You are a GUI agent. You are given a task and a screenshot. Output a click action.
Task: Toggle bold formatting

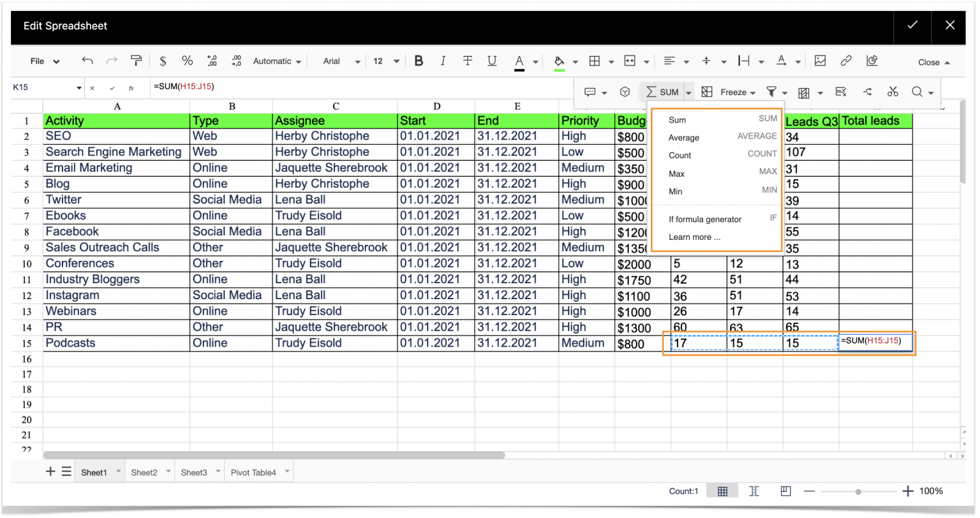419,61
